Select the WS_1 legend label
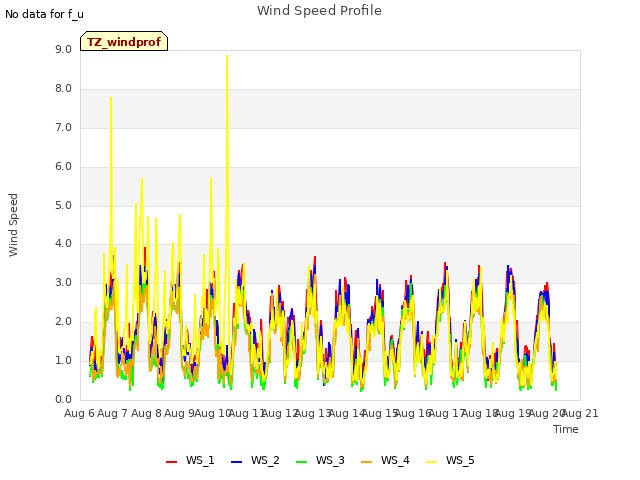 pyautogui.click(x=200, y=460)
